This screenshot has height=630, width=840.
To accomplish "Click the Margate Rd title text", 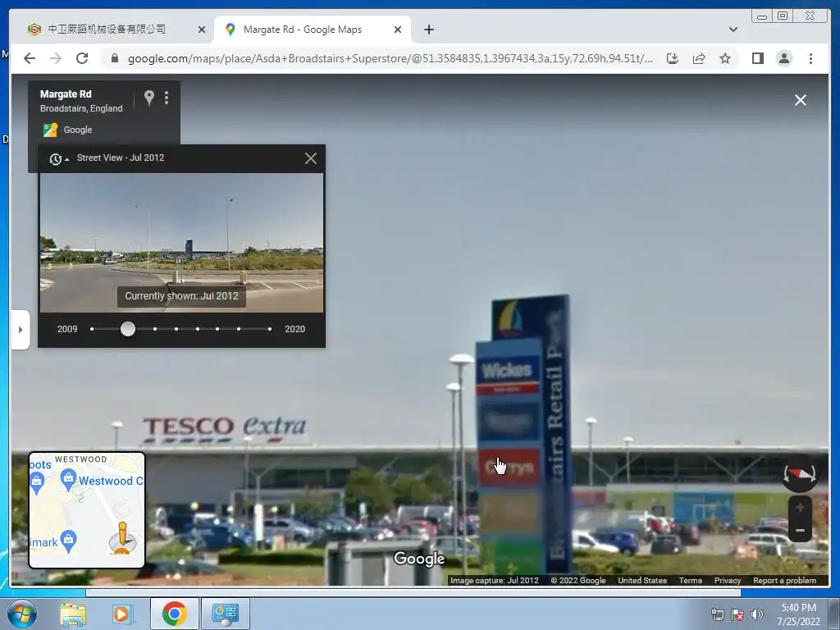I will [x=66, y=94].
